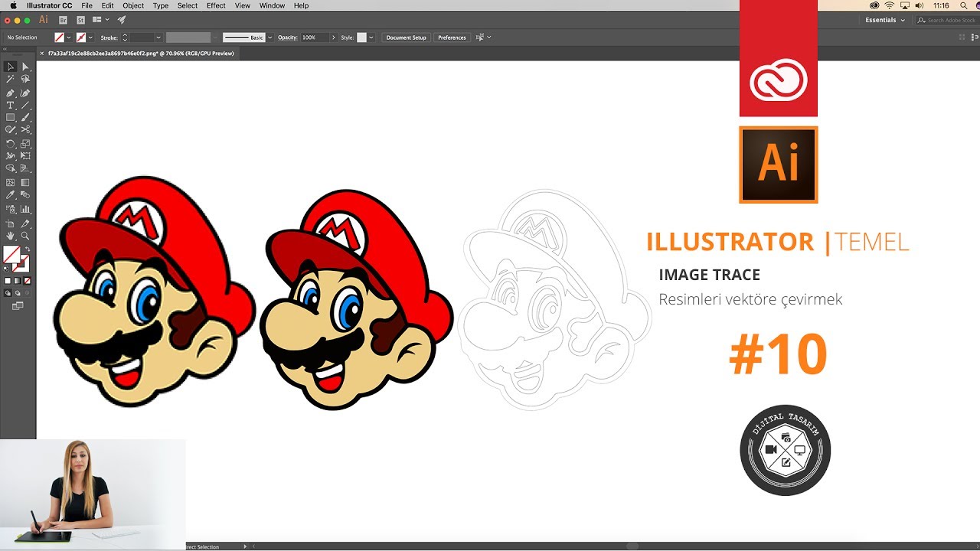
Task: Select the Slice tool
Action: point(25,224)
